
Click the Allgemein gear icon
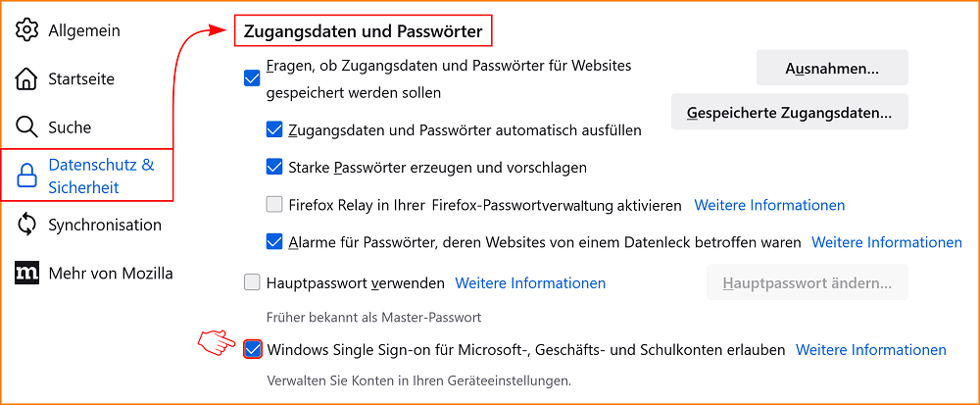(x=27, y=30)
